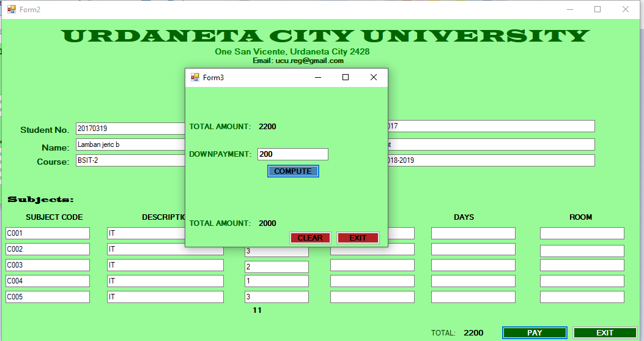Viewport: 644px width, 341px height.
Task: Focus the DOWNPAYMENT input field
Action: point(293,154)
